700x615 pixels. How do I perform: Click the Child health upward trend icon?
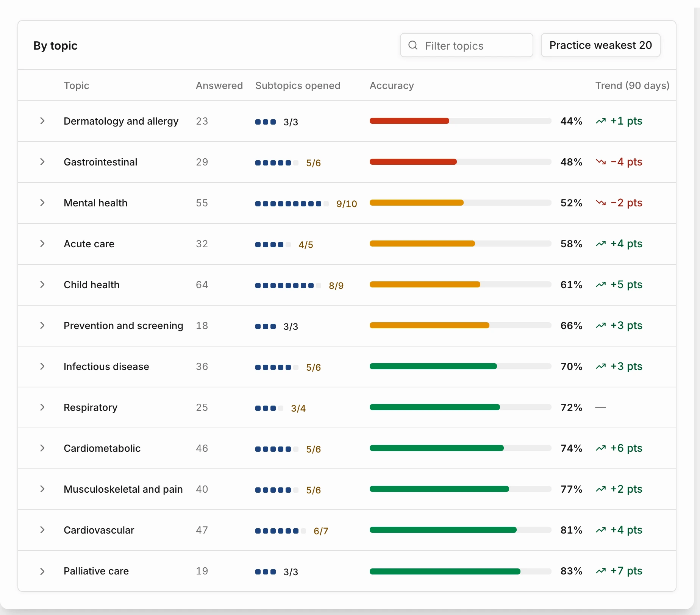click(x=601, y=285)
